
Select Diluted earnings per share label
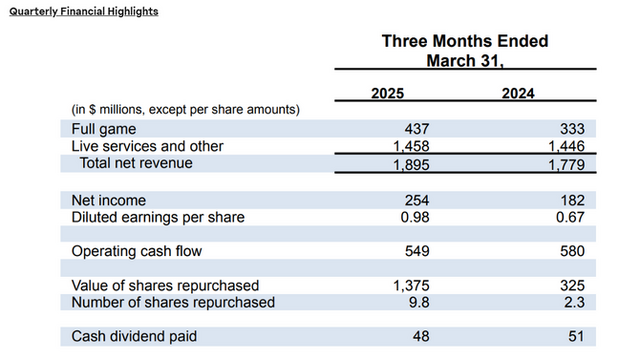[x=158, y=217]
